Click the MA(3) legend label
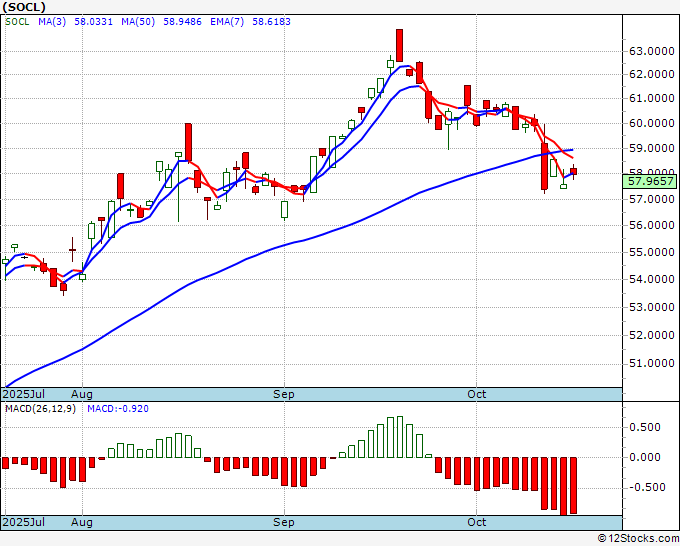 pyautogui.click(x=52, y=22)
